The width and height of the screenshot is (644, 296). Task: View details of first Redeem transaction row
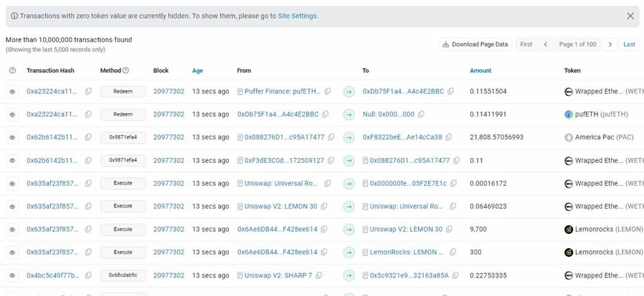point(12,92)
